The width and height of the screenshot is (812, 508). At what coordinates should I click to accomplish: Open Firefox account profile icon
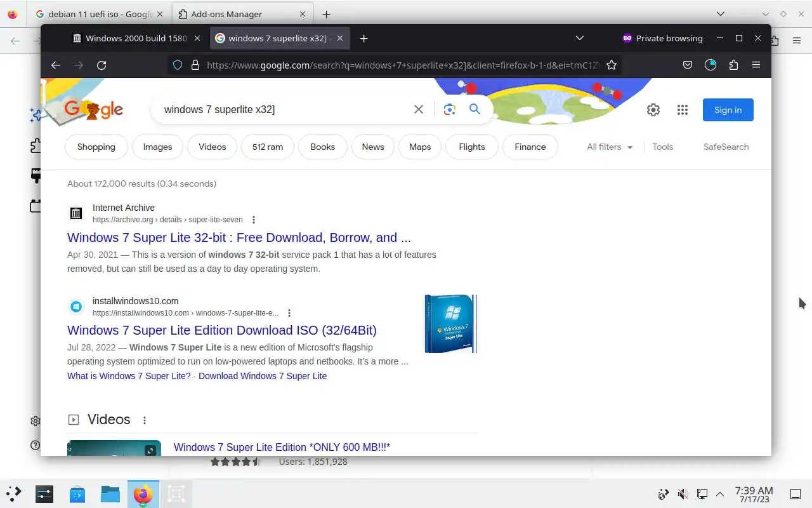click(710, 65)
